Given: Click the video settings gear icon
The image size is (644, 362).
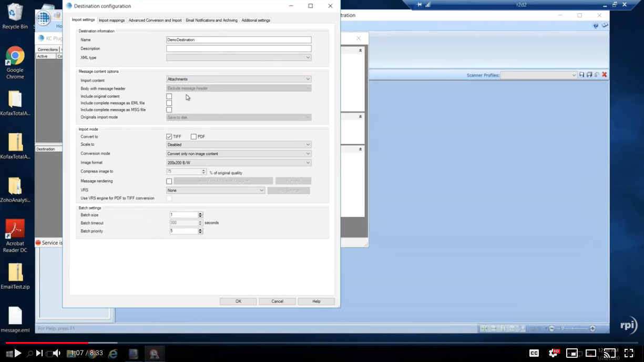Looking at the screenshot, I should click(x=553, y=353).
